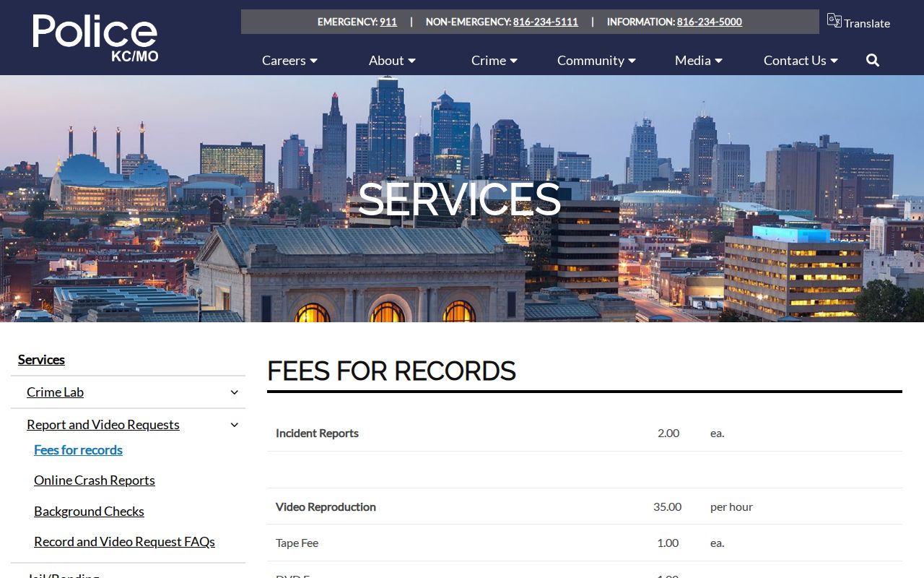Open the Contact Us dropdown menu
Screen dimensions: 924x578
[801, 61]
